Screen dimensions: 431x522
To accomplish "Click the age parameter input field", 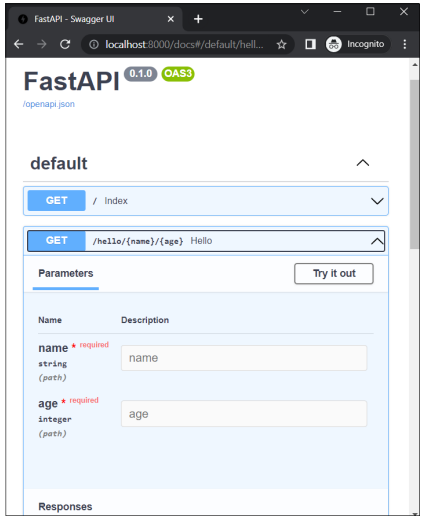I will [244, 414].
